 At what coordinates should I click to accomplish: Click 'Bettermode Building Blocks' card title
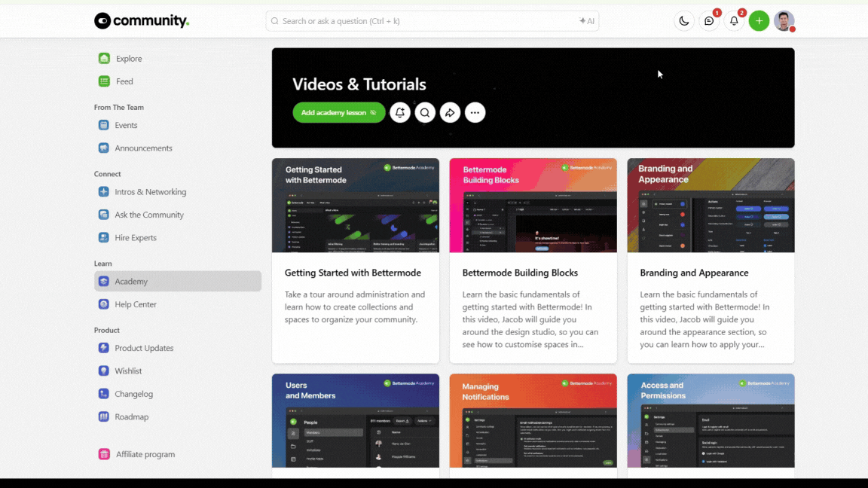pyautogui.click(x=520, y=273)
